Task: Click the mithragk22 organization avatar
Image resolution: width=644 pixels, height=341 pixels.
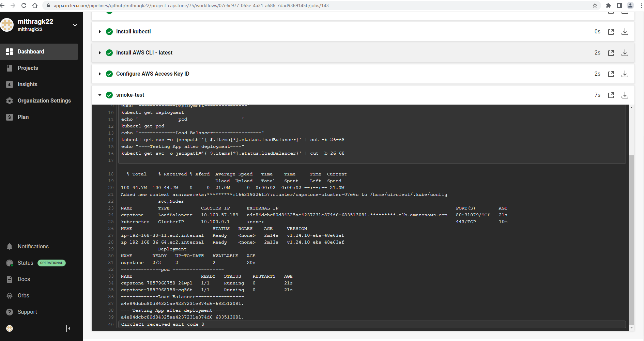Action: pyautogui.click(x=7, y=25)
